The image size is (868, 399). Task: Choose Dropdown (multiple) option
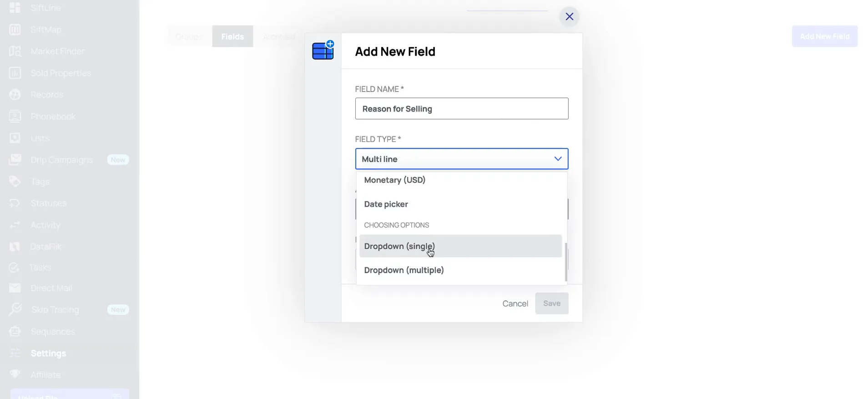pyautogui.click(x=460, y=270)
